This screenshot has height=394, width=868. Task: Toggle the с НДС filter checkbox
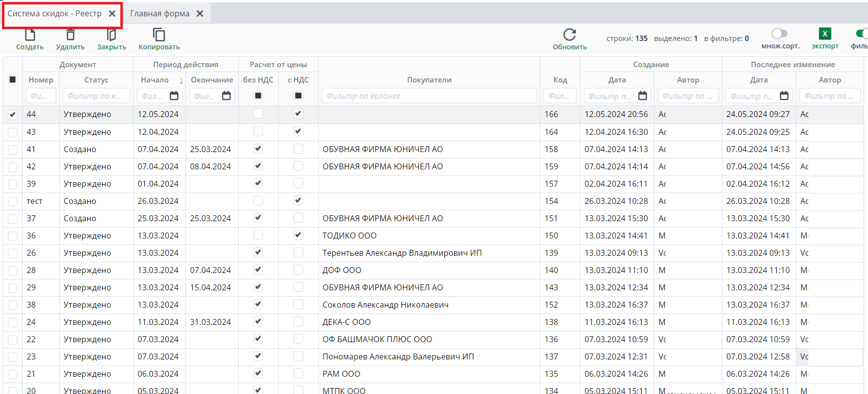[x=298, y=96]
